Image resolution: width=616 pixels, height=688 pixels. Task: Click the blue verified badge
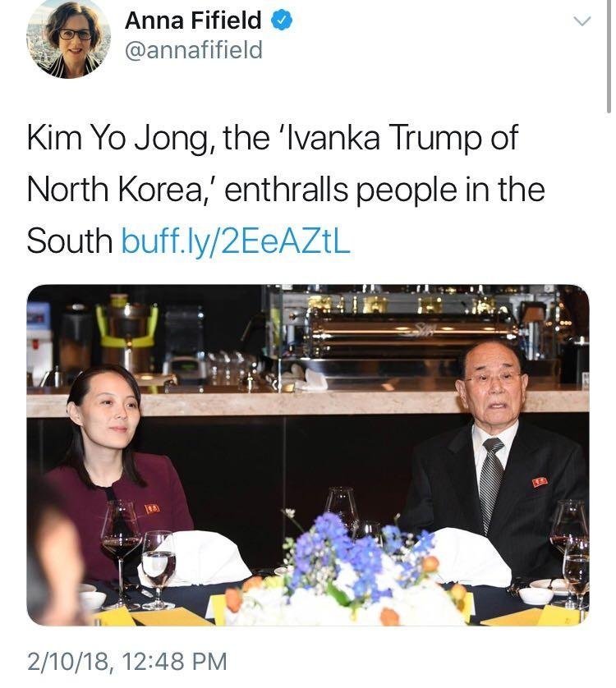coord(281,21)
